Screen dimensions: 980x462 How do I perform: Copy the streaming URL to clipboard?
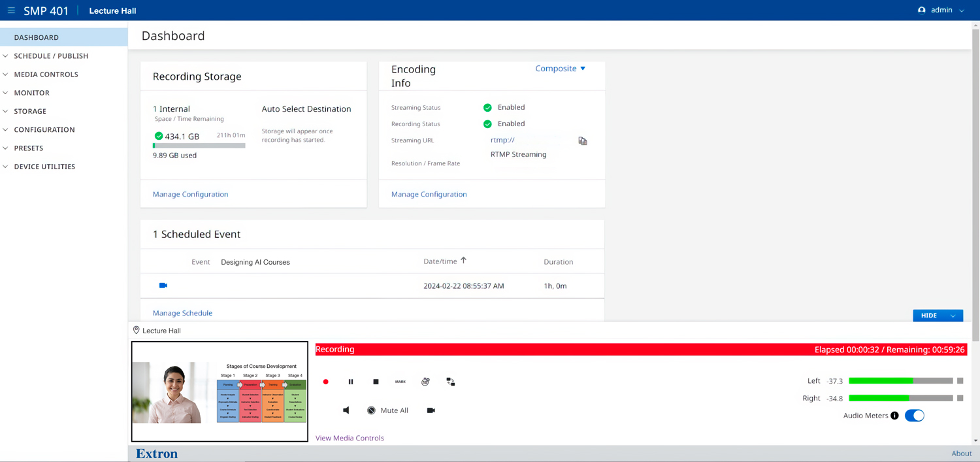[583, 140]
